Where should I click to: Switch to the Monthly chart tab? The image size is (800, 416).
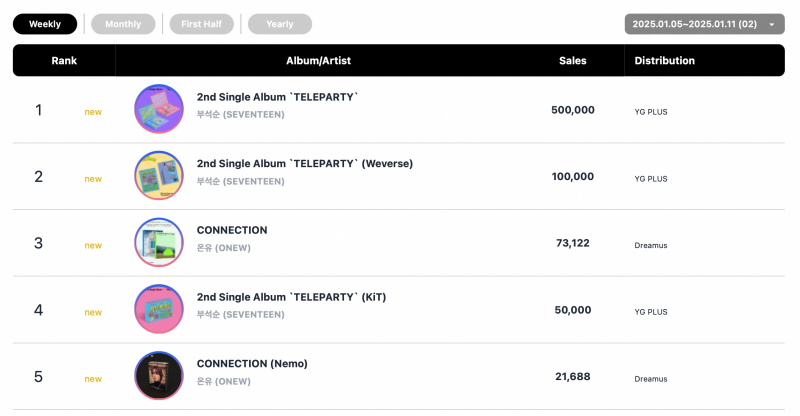tap(123, 24)
